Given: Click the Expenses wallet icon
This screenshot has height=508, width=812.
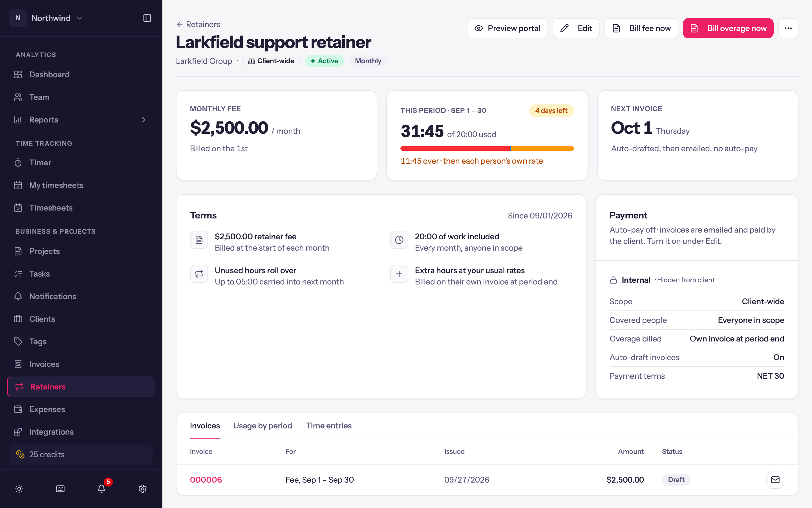Looking at the screenshot, I should pos(18,409).
